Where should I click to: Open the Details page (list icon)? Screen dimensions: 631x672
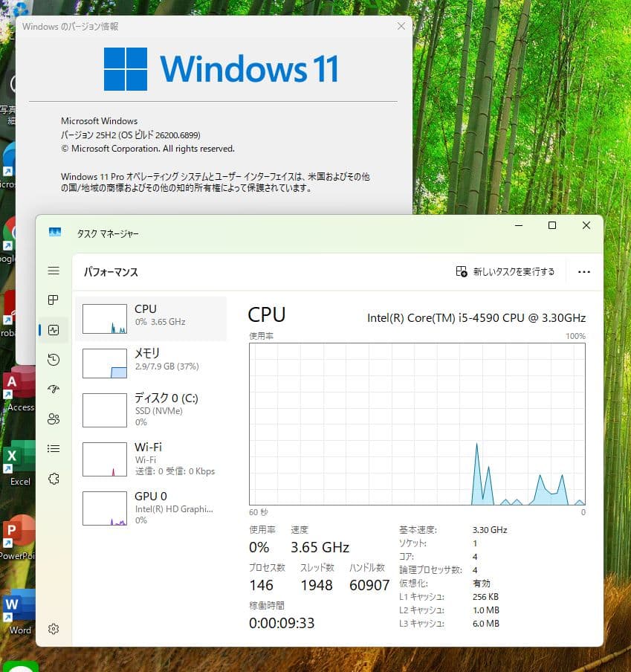tap(53, 448)
